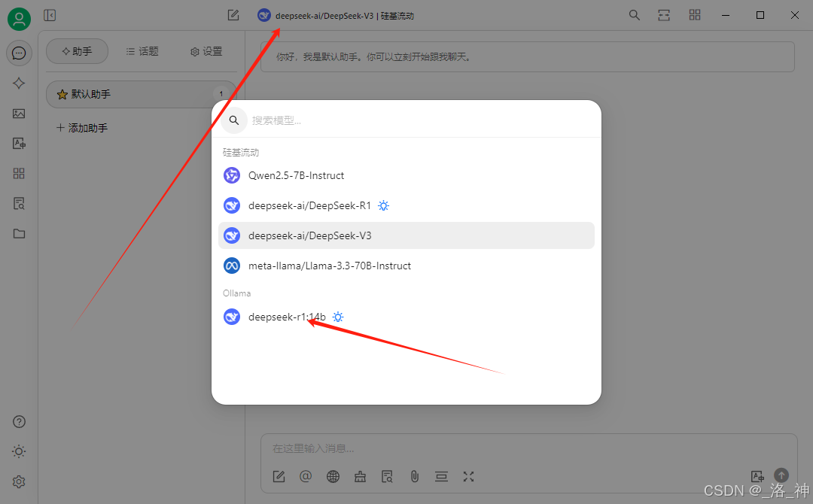The height and width of the screenshot is (504, 813).
Task: Click the default assistant greeting message
Action: pos(527,57)
